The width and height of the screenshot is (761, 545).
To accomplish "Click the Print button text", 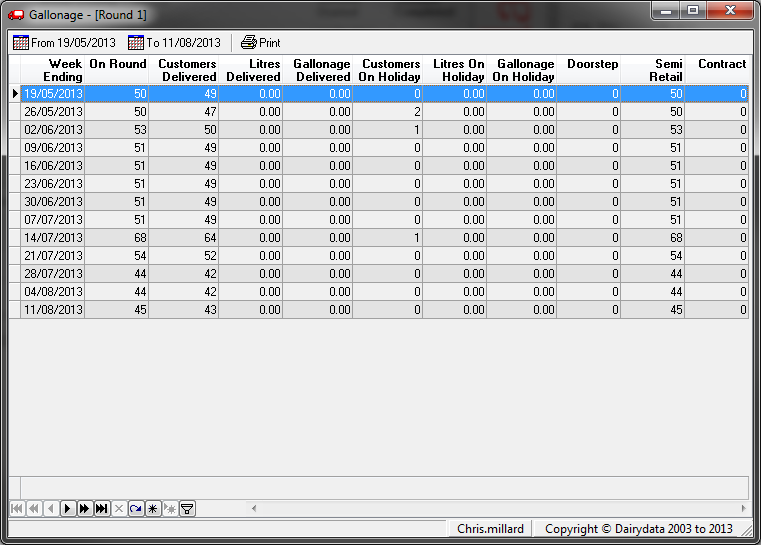I will (270, 43).
